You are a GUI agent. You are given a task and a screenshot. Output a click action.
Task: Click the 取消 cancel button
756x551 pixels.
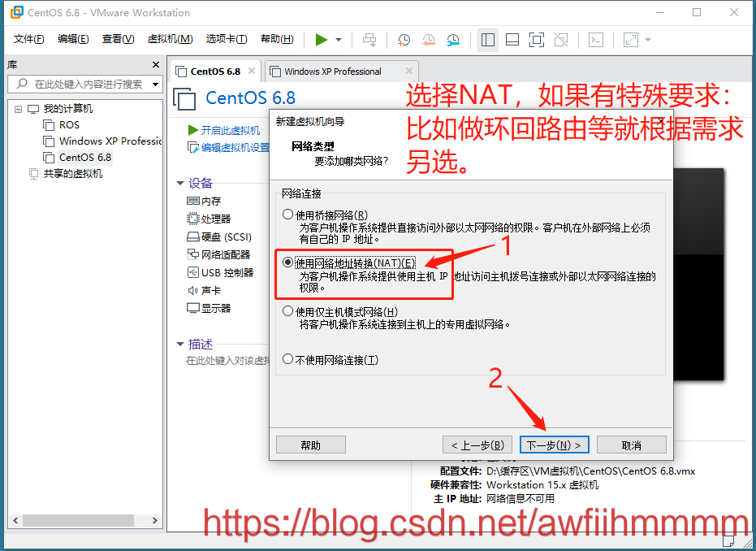632,445
